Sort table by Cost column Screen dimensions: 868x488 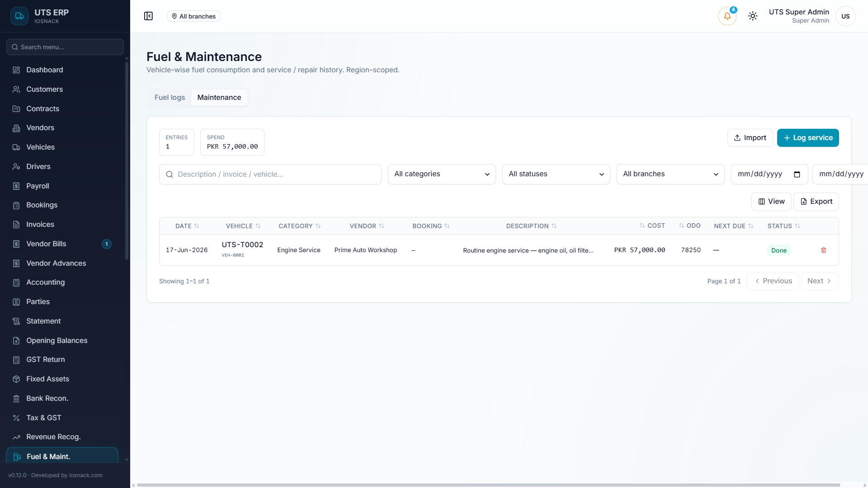point(652,225)
